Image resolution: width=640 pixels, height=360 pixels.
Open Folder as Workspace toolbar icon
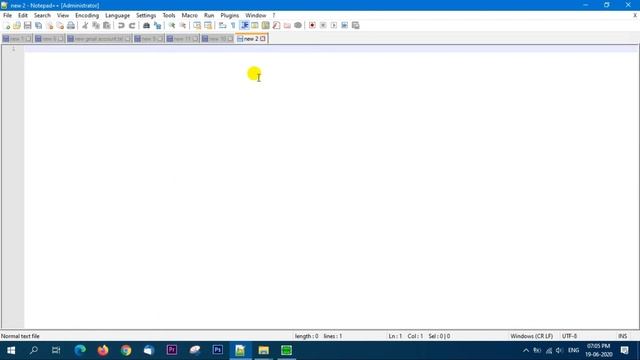click(287, 25)
